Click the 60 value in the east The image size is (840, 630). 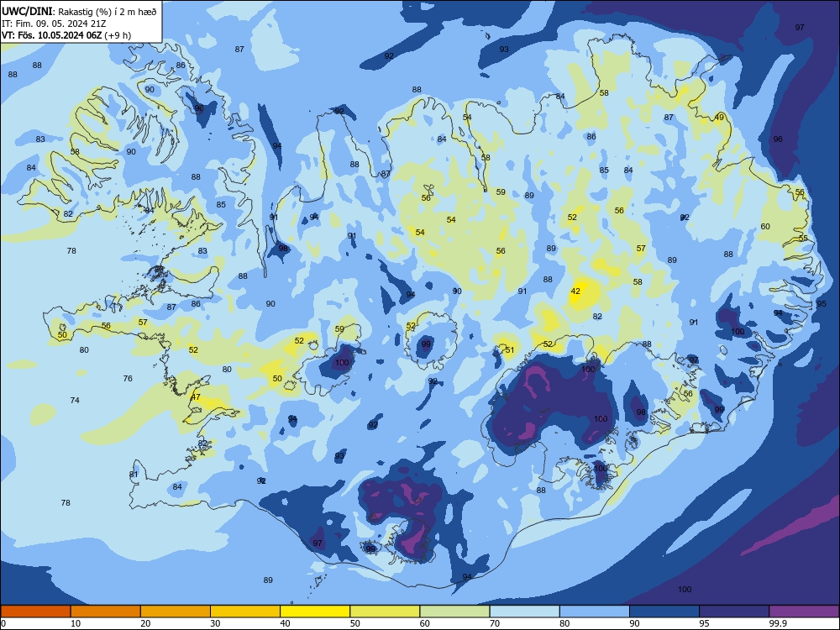(x=765, y=226)
